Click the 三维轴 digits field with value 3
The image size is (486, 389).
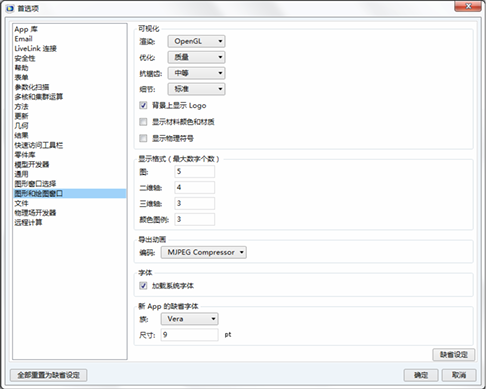[195, 203]
